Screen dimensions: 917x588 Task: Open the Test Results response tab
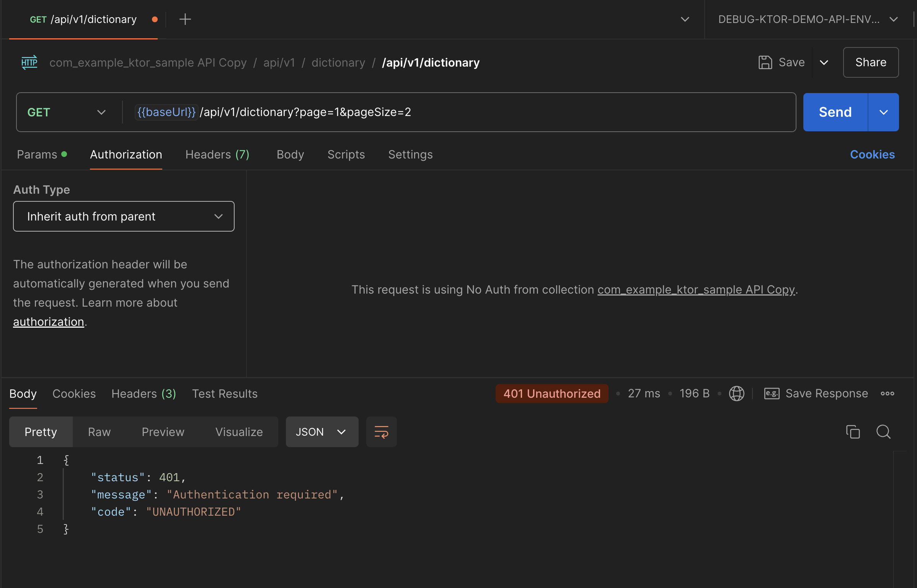tap(225, 394)
